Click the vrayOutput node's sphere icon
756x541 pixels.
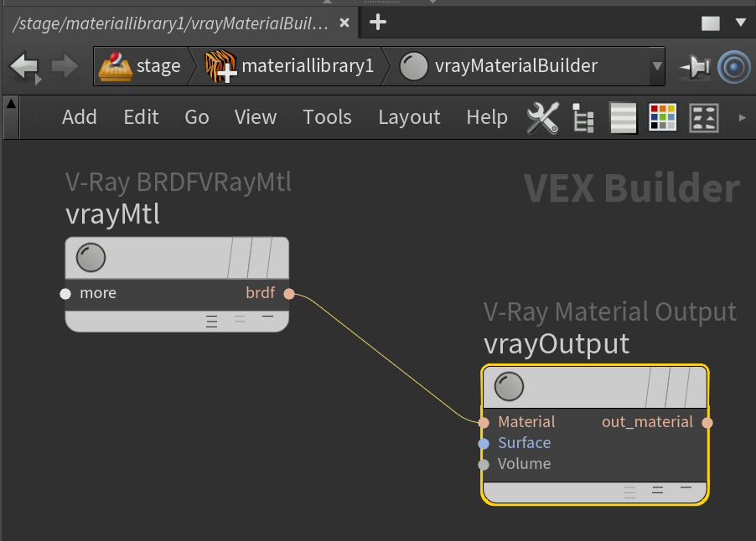click(x=509, y=386)
